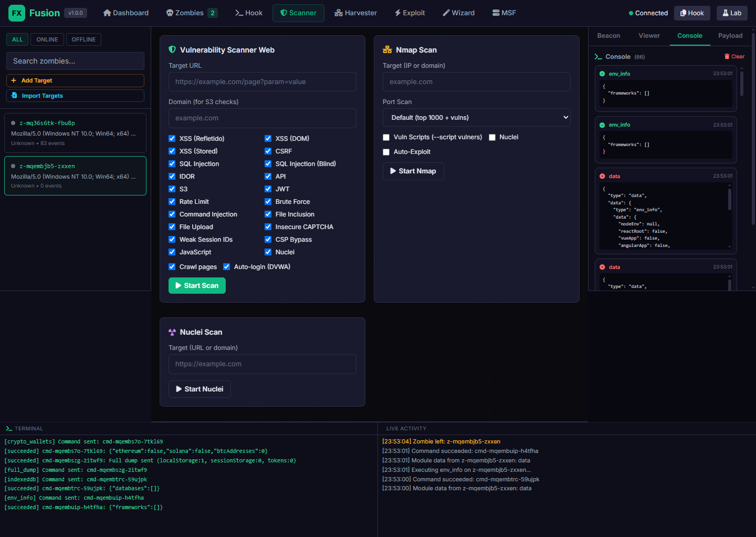Click the Nuclei Scan radiation icon

pos(172,332)
